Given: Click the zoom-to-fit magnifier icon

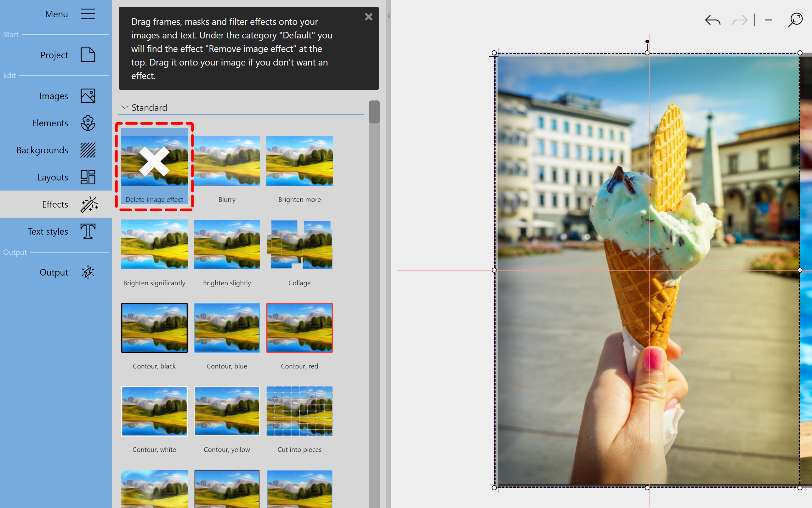Looking at the screenshot, I should [795, 20].
